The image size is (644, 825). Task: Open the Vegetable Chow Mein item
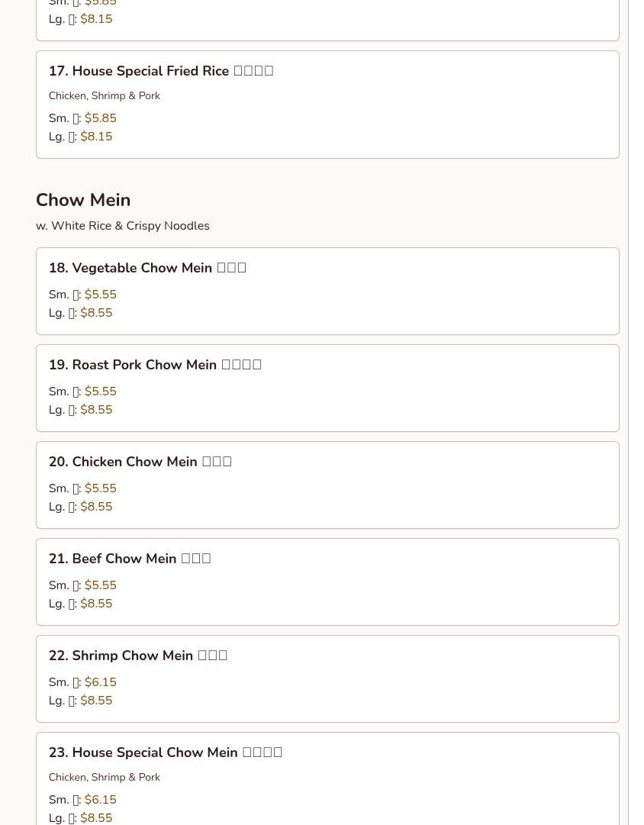(x=327, y=291)
